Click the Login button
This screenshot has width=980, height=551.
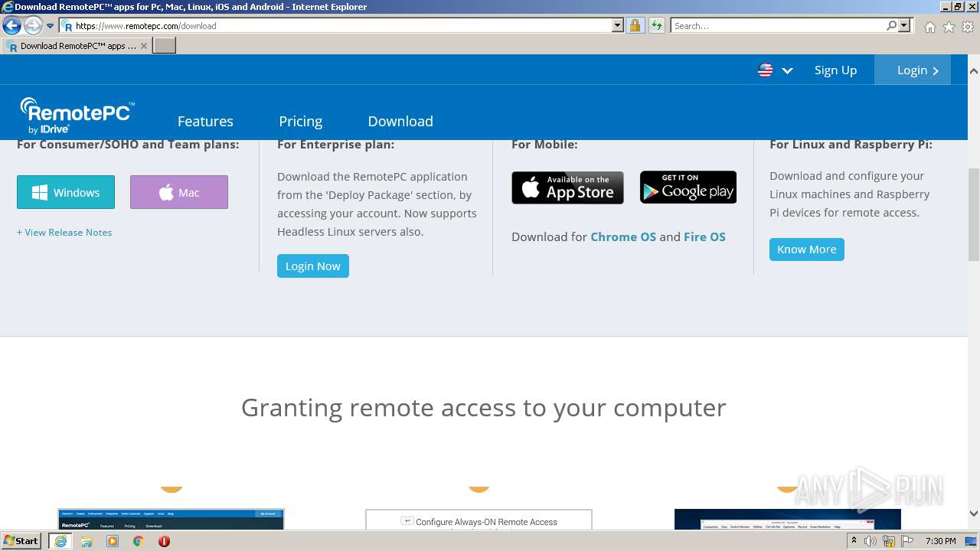[x=913, y=70]
